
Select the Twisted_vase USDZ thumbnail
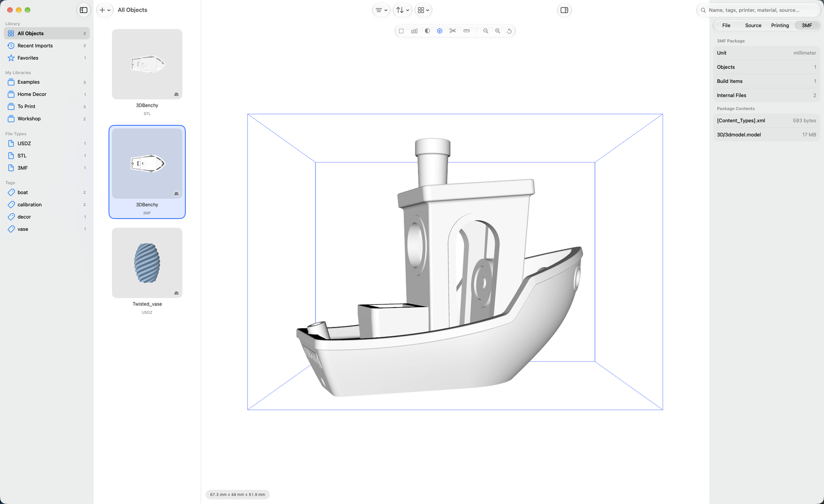coord(147,263)
